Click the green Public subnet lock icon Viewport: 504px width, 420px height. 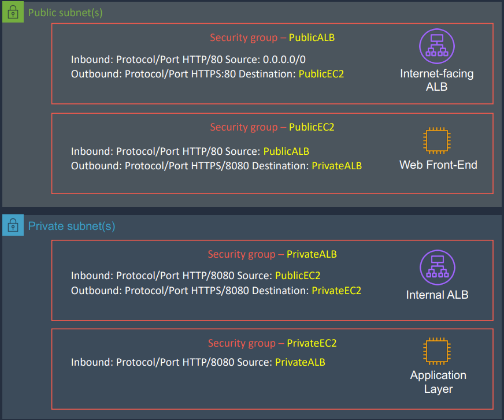tap(13, 12)
